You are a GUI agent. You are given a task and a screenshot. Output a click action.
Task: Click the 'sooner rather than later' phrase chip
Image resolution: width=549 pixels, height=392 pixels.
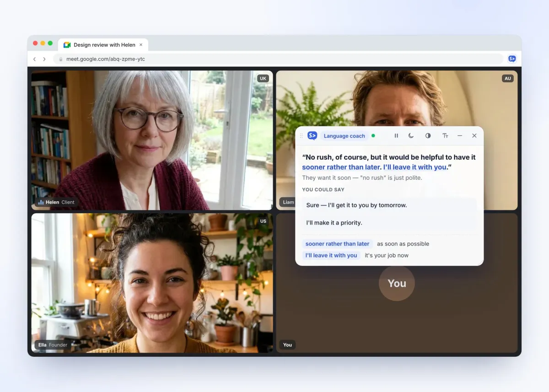point(337,244)
